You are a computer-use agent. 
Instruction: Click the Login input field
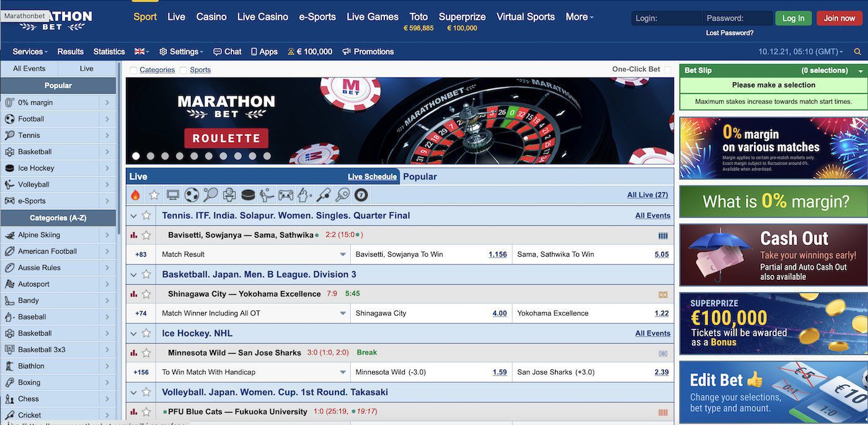[667, 18]
